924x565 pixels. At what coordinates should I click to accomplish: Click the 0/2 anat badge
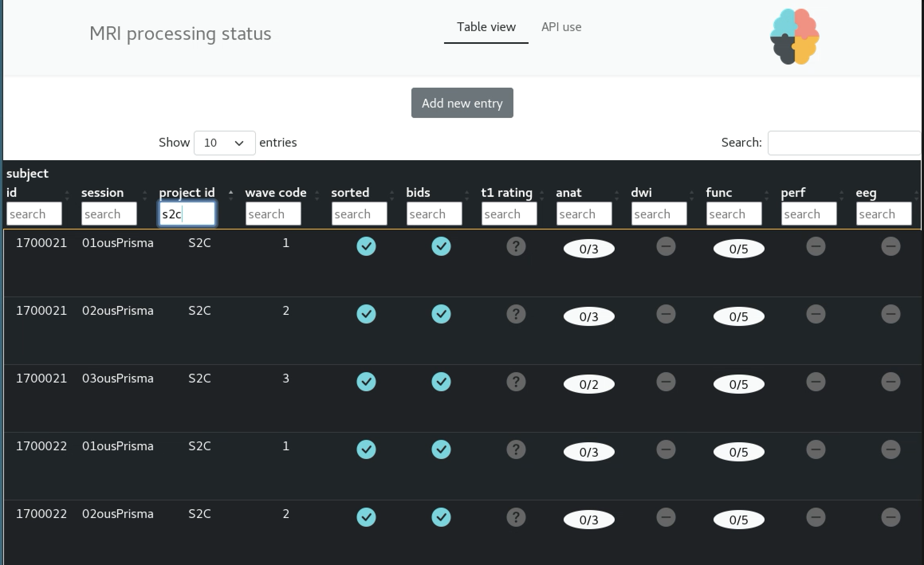click(x=589, y=384)
